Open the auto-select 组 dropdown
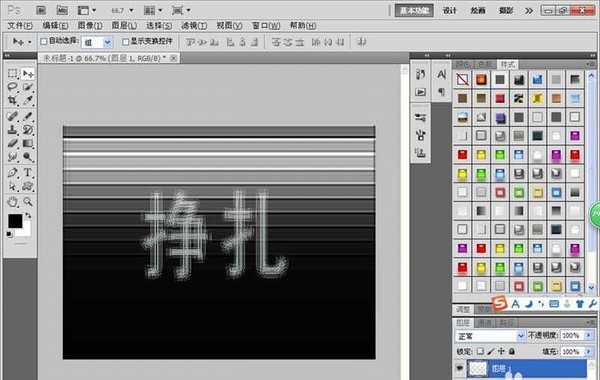 (108, 42)
